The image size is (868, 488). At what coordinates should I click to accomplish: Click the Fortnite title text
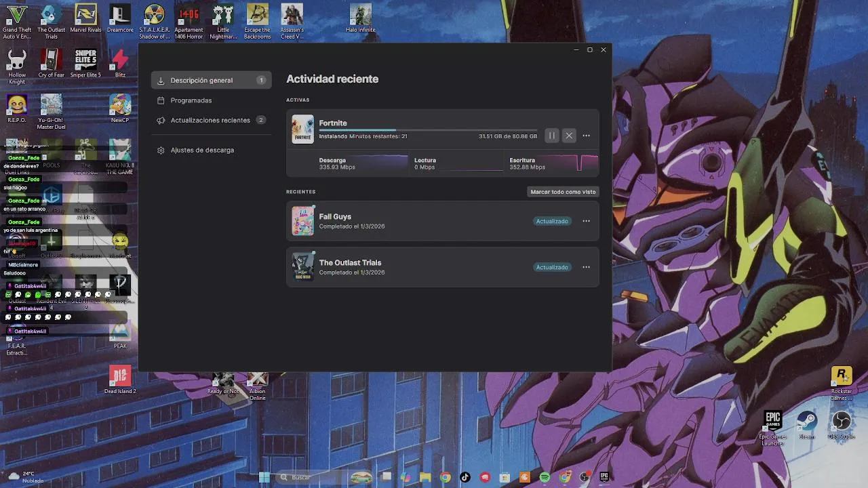pyautogui.click(x=333, y=123)
